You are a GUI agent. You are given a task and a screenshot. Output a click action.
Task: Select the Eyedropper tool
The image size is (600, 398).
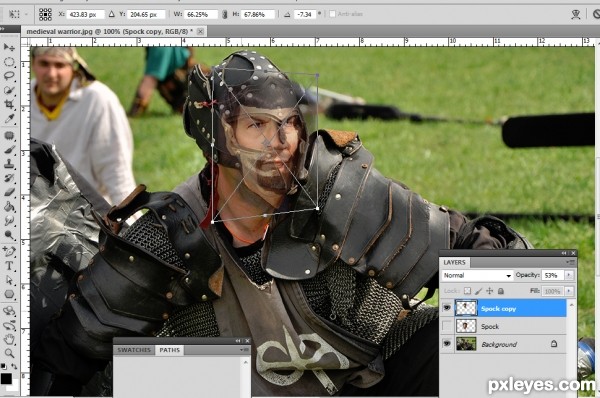pos(9,119)
